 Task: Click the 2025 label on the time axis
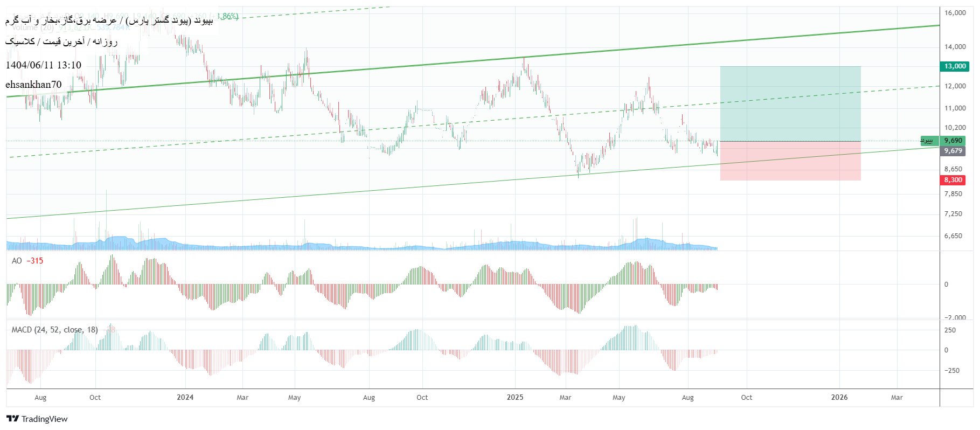pos(515,397)
